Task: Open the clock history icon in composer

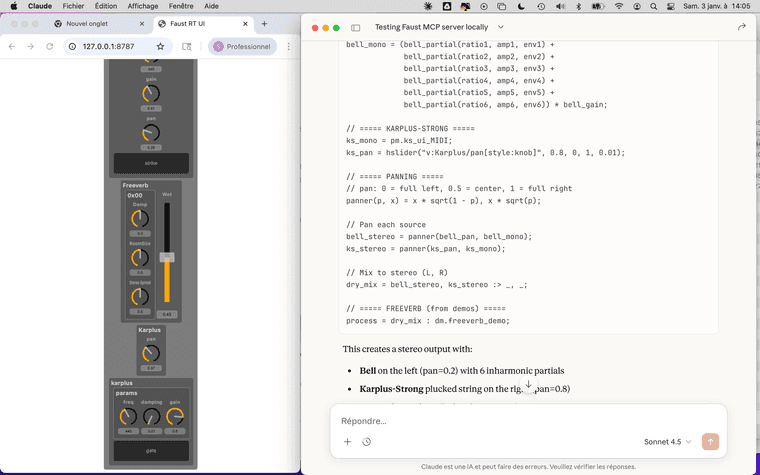Action: click(x=367, y=442)
